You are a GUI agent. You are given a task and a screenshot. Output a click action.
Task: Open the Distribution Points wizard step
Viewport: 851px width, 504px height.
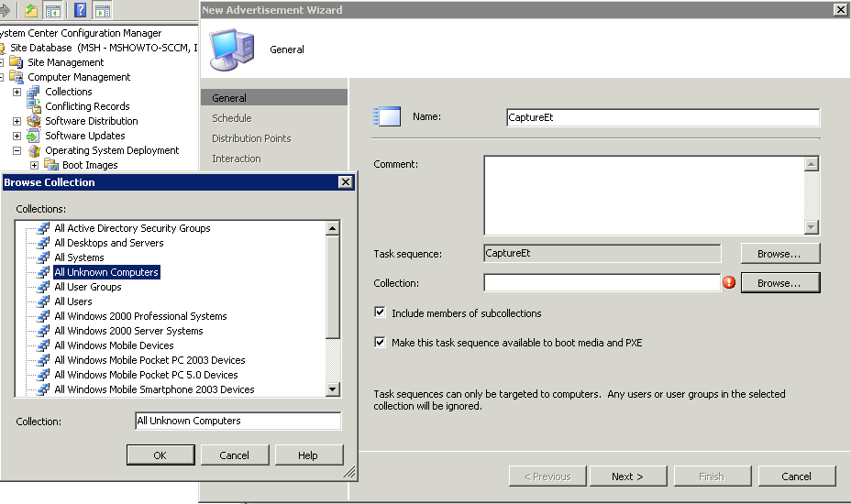[x=251, y=138]
